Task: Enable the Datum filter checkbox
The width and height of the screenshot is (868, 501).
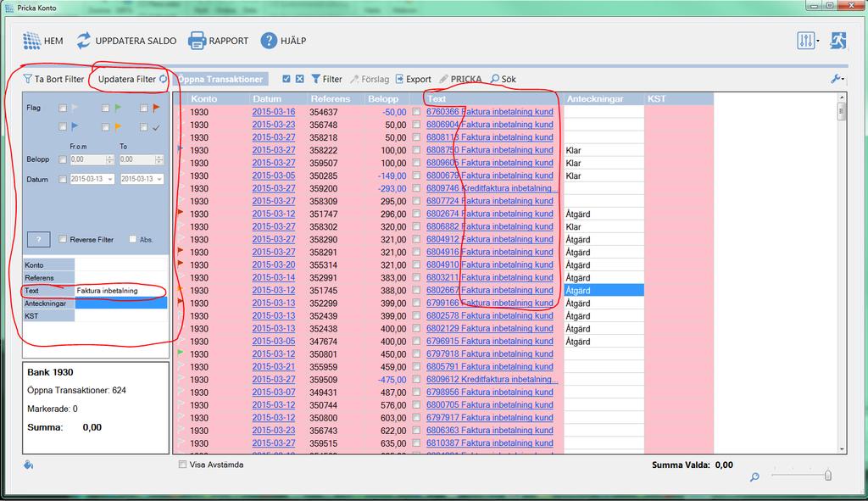Action: pos(63,180)
